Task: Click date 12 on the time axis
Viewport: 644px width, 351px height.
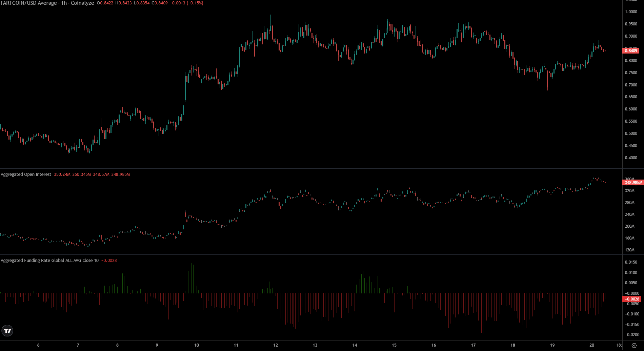Action: coord(276,345)
